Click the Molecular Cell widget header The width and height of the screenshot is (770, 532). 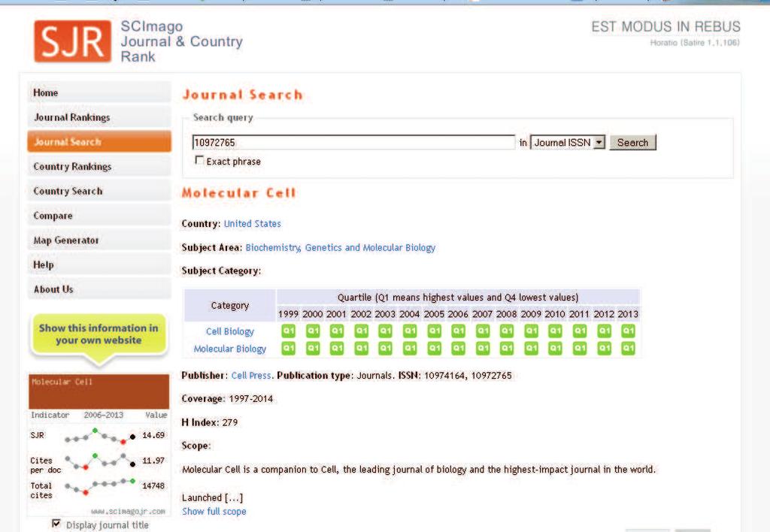coord(99,391)
